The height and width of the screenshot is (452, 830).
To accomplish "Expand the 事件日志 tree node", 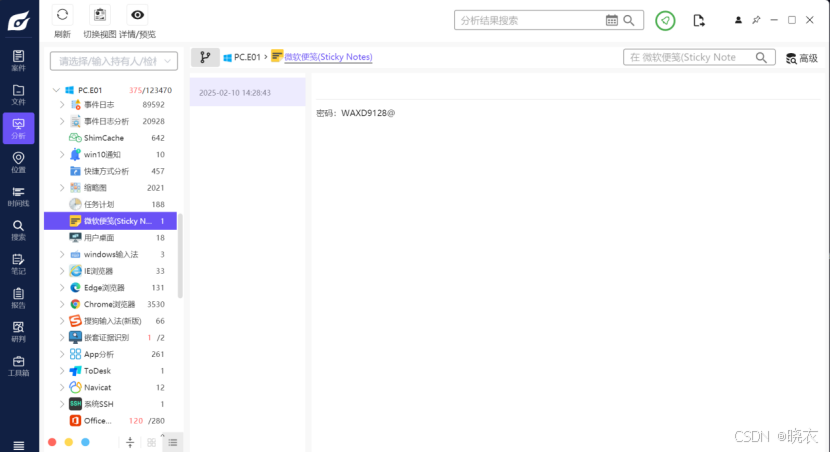I will coord(62,105).
